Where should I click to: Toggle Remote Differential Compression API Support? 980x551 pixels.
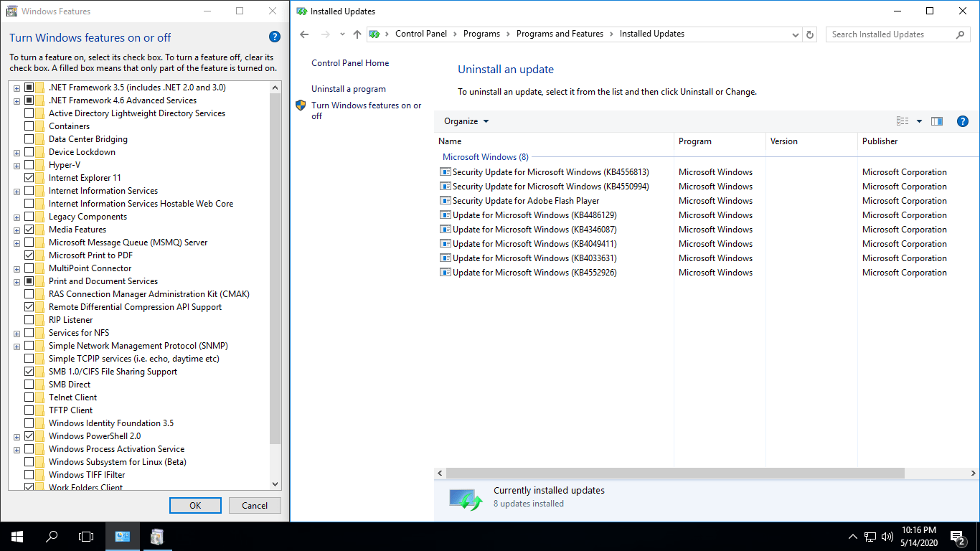pos(29,307)
